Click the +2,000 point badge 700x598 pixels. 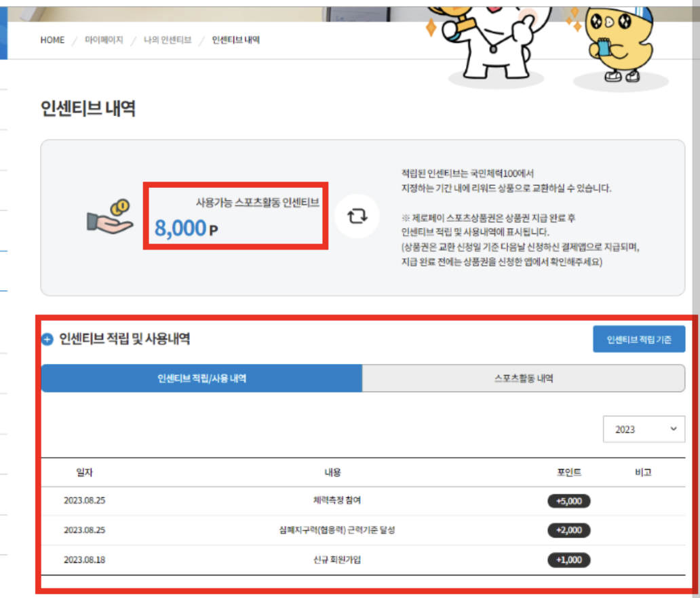(568, 531)
